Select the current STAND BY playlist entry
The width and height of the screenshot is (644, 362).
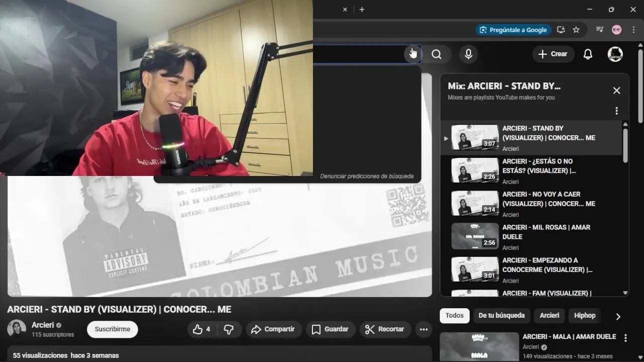pos(531,138)
